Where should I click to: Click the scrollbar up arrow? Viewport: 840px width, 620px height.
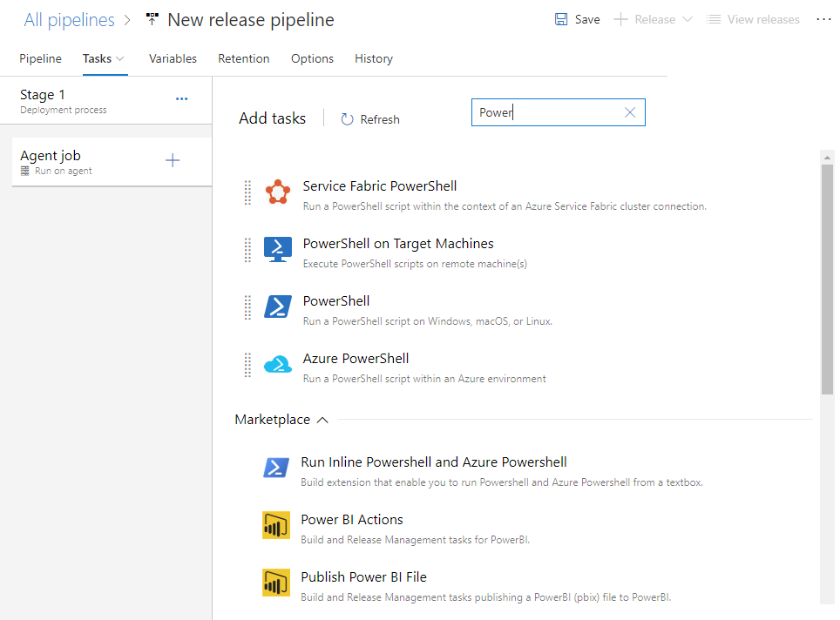(827, 158)
